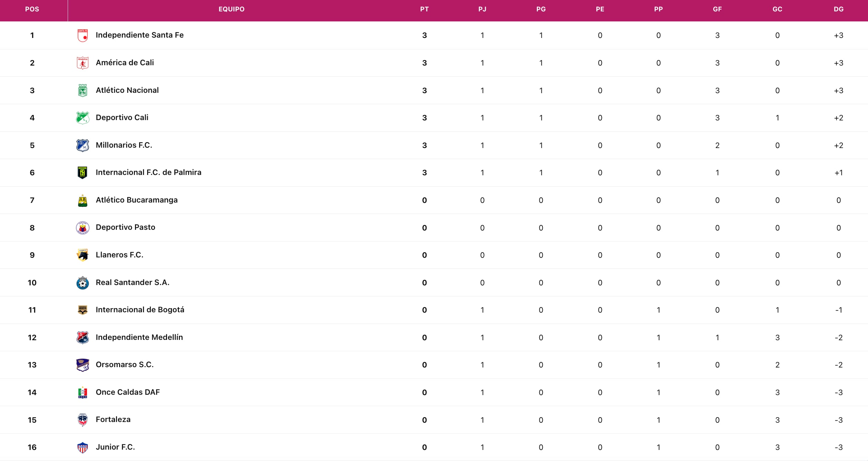
Task: Sort table by PT column header
Action: pos(424,9)
